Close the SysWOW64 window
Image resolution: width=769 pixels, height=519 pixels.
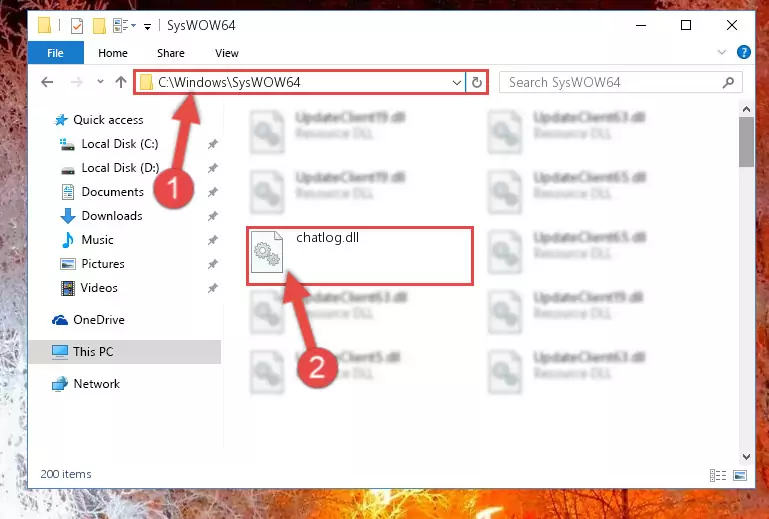(x=731, y=25)
